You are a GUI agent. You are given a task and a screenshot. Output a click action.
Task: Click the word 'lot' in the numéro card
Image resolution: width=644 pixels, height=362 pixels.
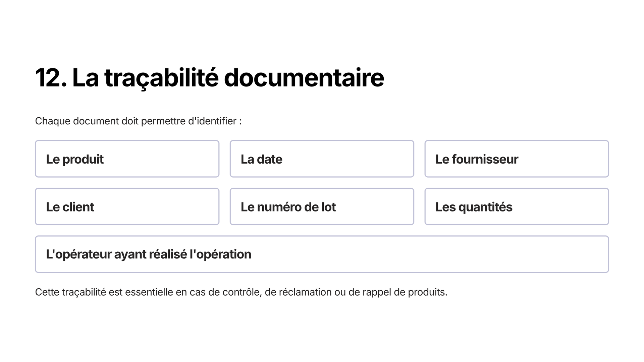(x=328, y=207)
